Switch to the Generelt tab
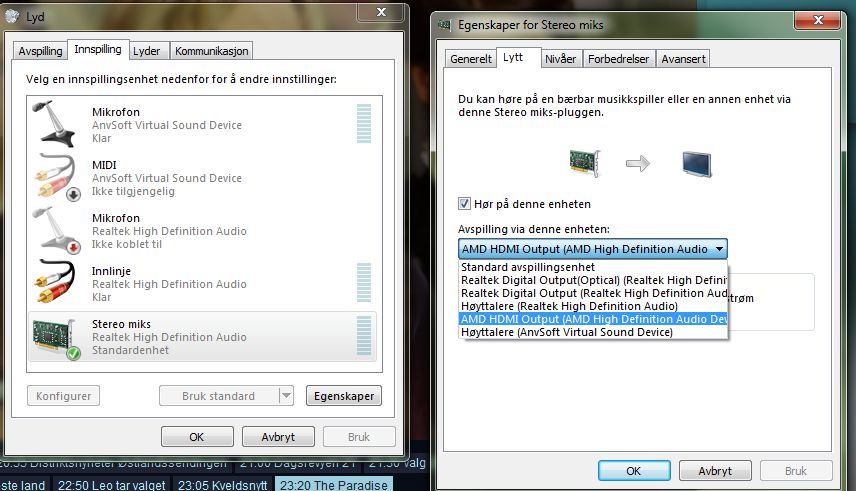 [471, 59]
